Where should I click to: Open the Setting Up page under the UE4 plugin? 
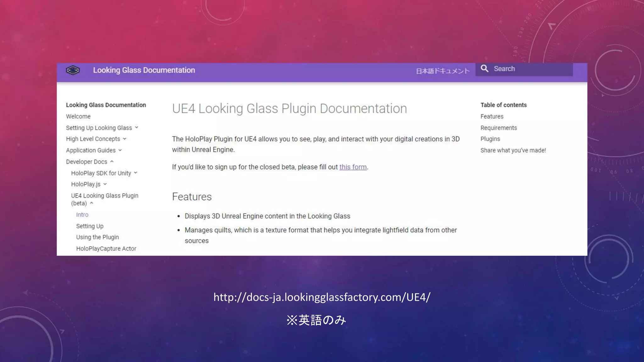[x=90, y=226]
